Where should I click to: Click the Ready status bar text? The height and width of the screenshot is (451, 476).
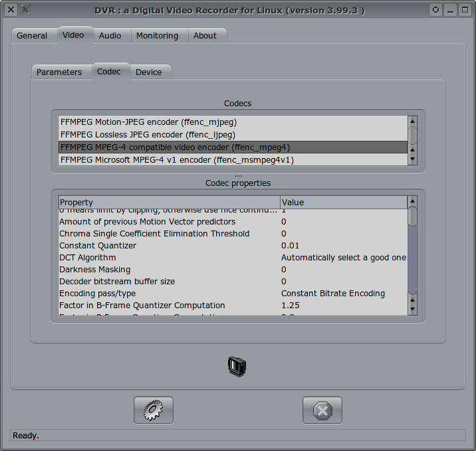coord(26,436)
